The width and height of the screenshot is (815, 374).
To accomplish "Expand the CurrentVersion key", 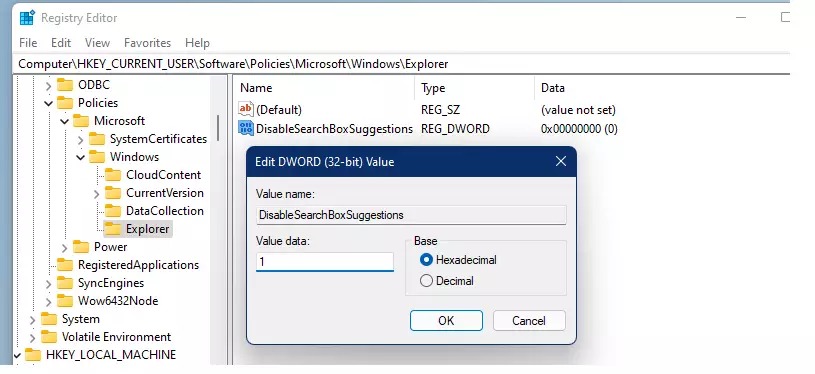I will click(97, 193).
